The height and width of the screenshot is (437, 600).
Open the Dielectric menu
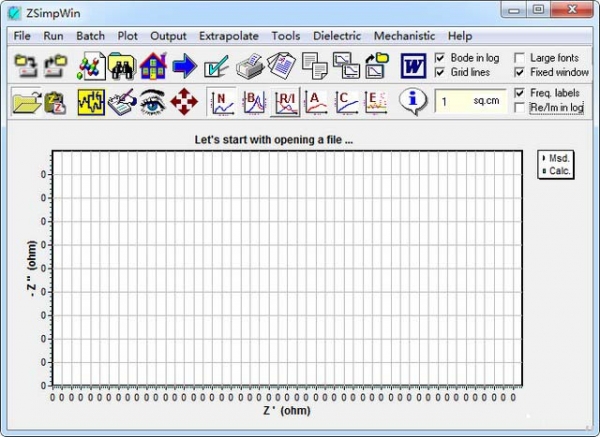pyautogui.click(x=337, y=36)
